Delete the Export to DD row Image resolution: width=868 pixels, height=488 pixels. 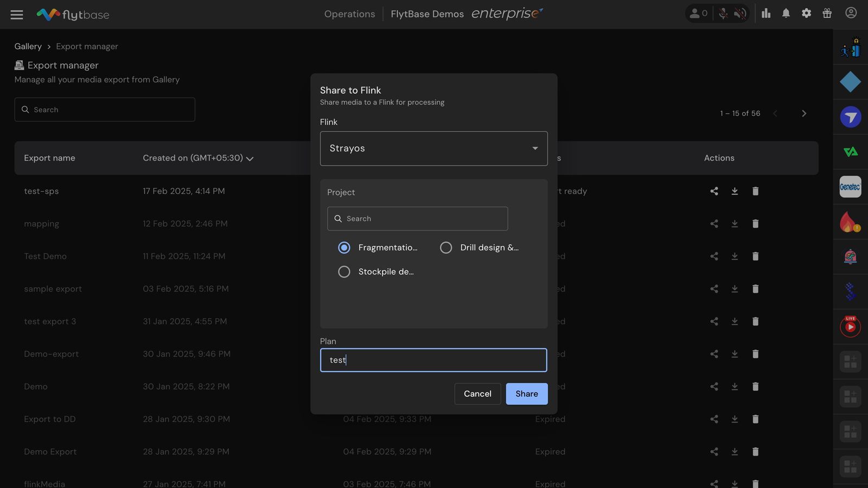coord(755,419)
